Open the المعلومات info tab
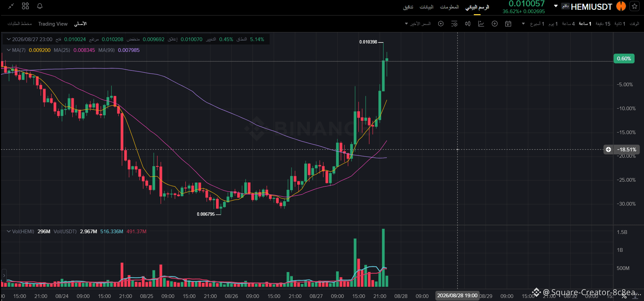 click(x=449, y=7)
